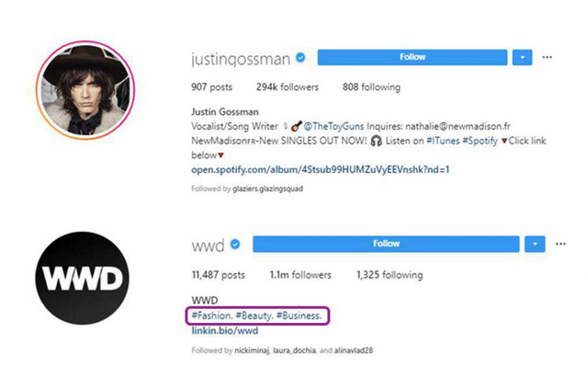Open the #Fashion hashtag in WWD bio
The height and width of the screenshot is (389, 588).
(x=212, y=315)
